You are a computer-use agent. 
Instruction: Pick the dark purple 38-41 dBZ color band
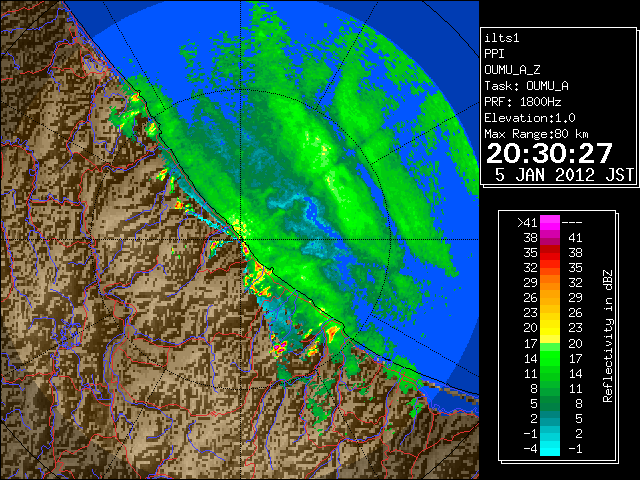[550, 238]
